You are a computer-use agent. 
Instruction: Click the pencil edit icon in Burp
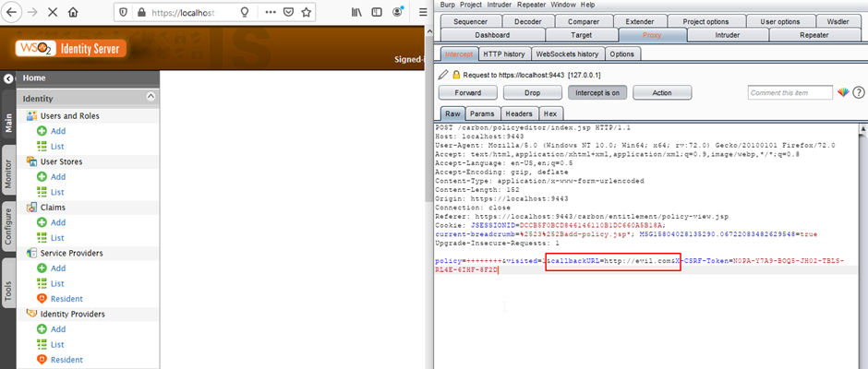coord(443,74)
